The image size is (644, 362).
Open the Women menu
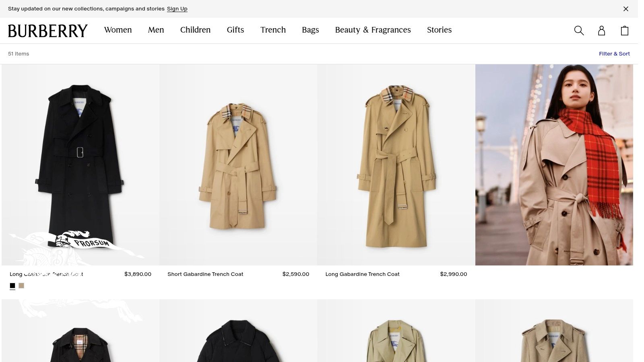coord(118,30)
